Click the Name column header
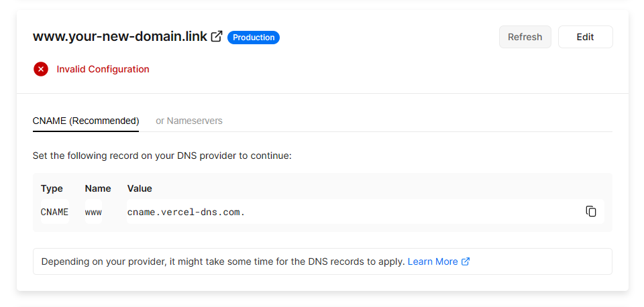This screenshot has height=307, width=644. click(98, 188)
